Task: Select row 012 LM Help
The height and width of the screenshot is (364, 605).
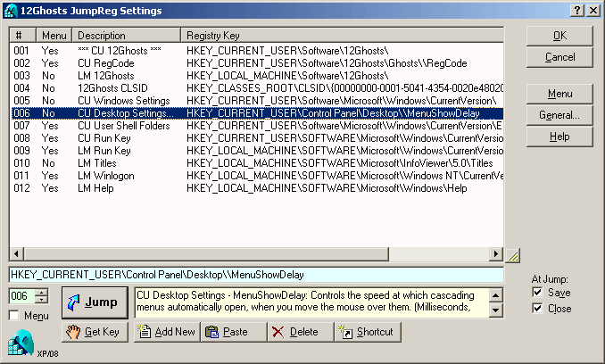Action: coord(256,188)
